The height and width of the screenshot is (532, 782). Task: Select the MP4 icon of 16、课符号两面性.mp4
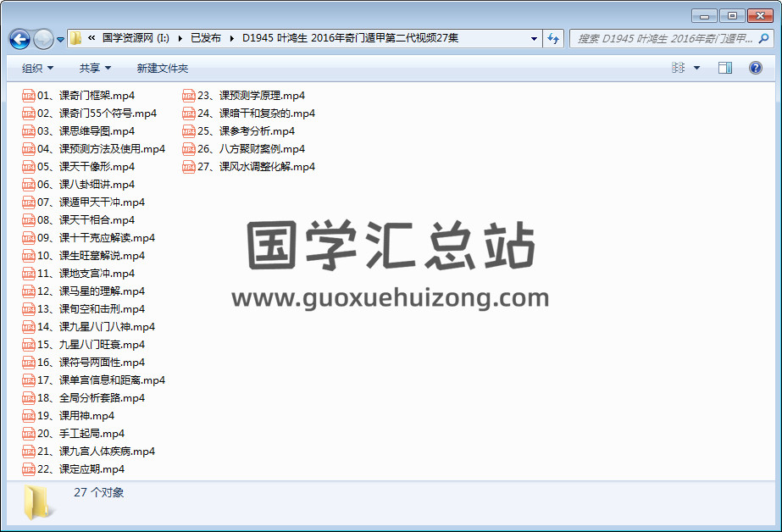pyautogui.click(x=29, y=363)
